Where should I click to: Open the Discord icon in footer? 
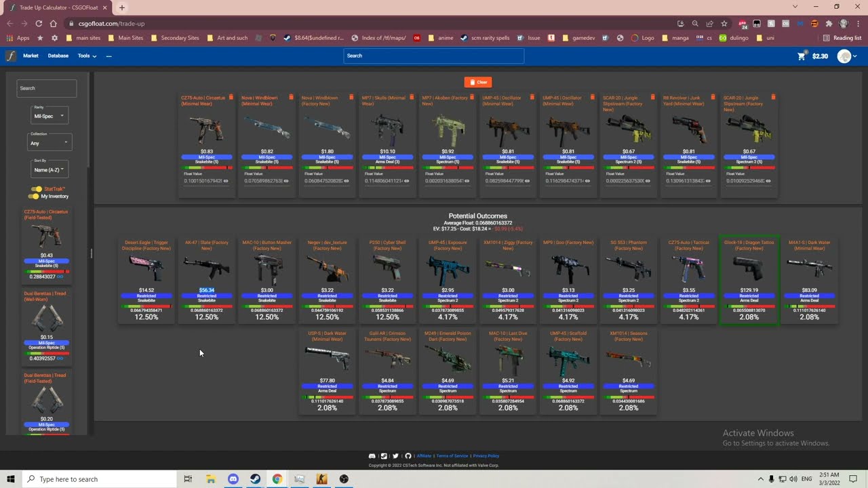coord(372,456)
